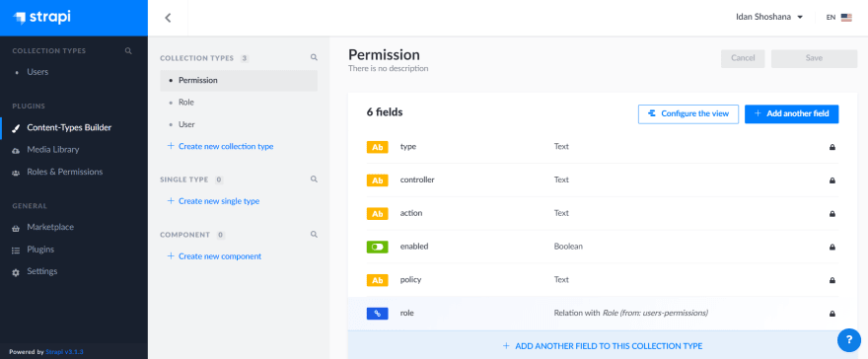Click the lock icon on action row

832,213
